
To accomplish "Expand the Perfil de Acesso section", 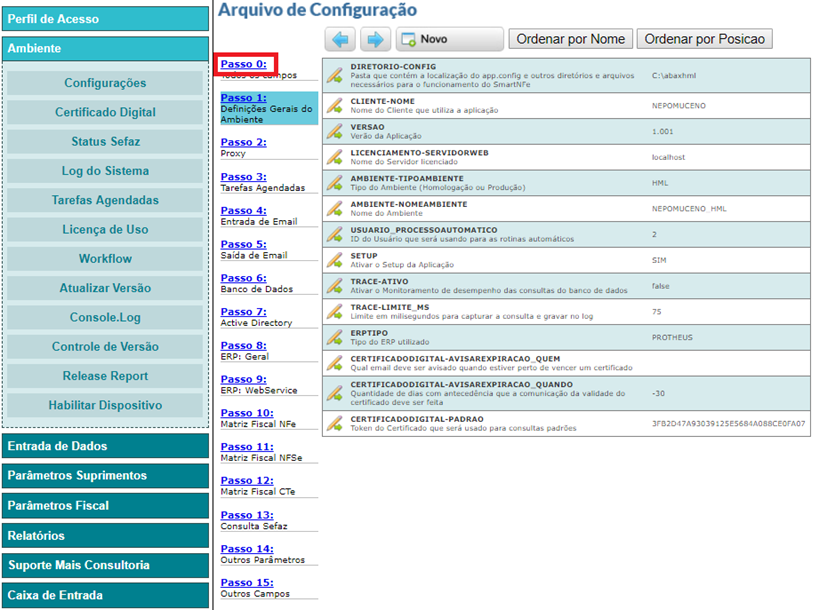I will point(105,19).
